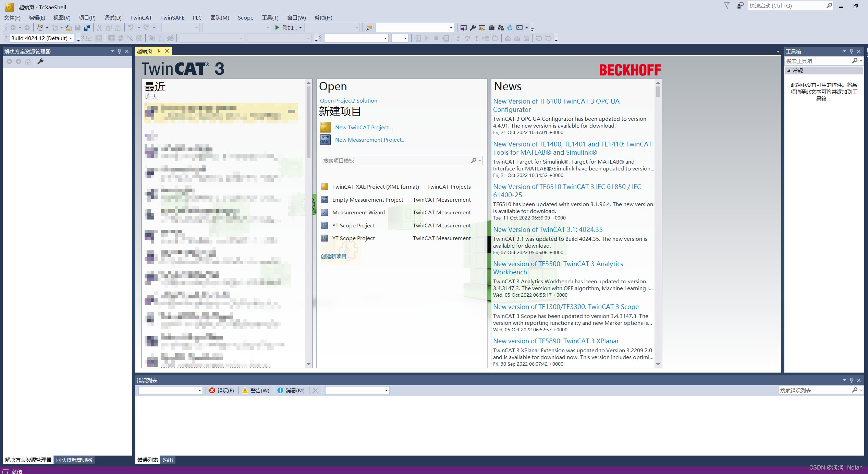Open the Properties wrench toolbar icon
868x474 pixels.
(x=473, y=28)
